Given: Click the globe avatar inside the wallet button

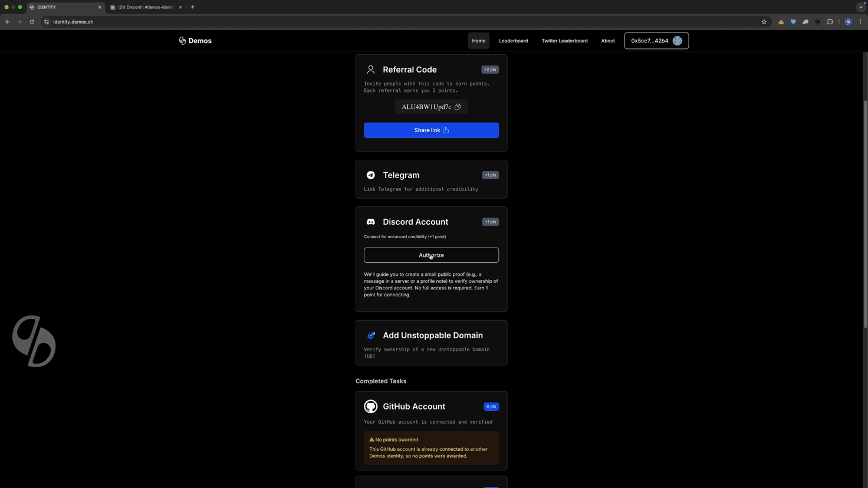Looking at the screenshot, I should [677, 41].
